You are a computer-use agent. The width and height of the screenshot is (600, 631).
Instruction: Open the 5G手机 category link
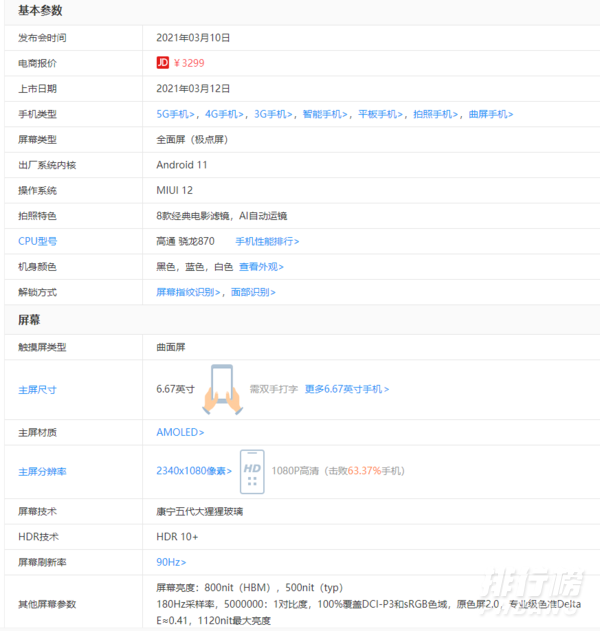click(x=175, y=114)
